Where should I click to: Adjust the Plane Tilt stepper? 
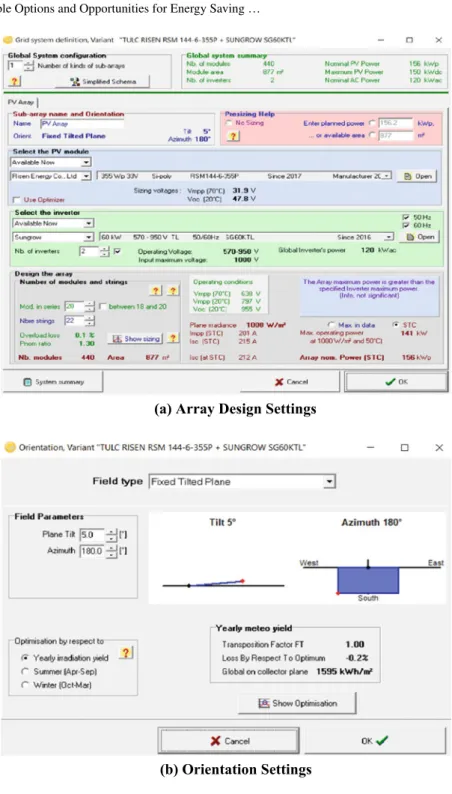click(x=111, y=535)
